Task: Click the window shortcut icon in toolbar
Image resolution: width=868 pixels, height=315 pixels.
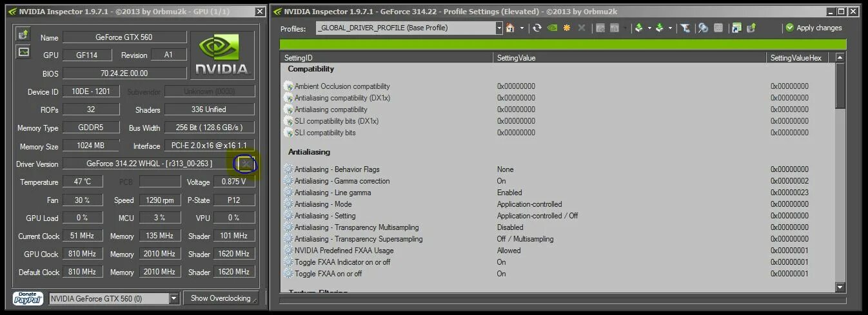Action: tap(736, 28)
